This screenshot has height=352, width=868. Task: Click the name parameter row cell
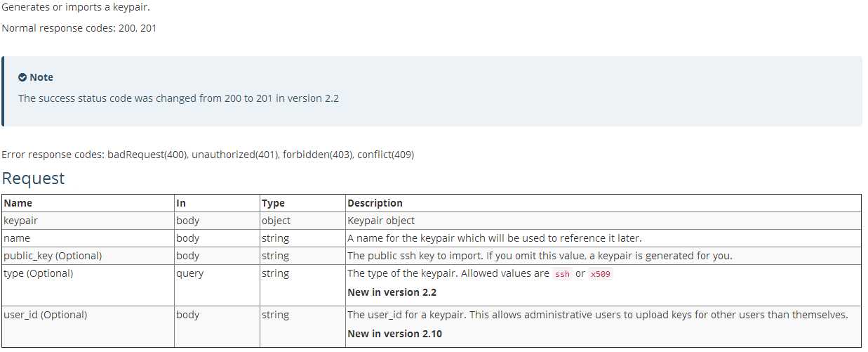[x=88, y=238]
